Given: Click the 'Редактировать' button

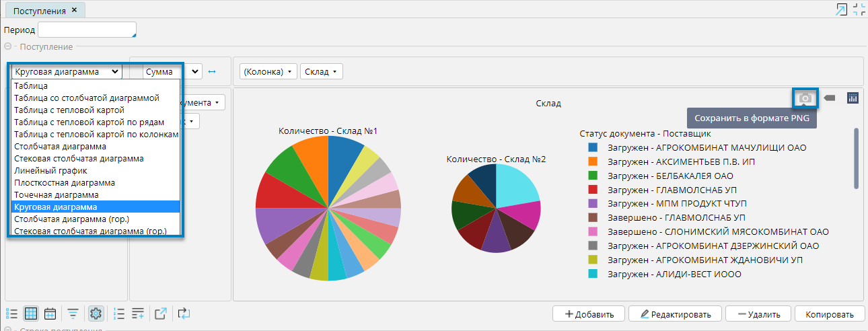Looking at the screenshot, I should 675,314.
